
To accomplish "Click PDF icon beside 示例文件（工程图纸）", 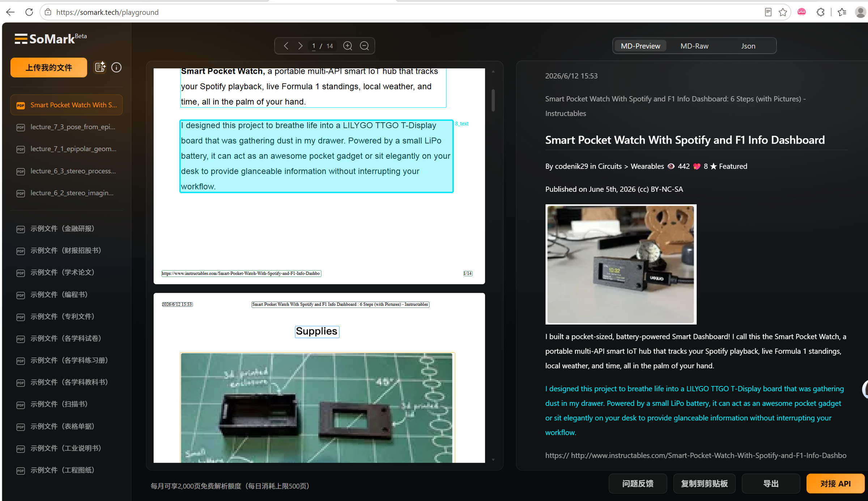I will [21, 471].
